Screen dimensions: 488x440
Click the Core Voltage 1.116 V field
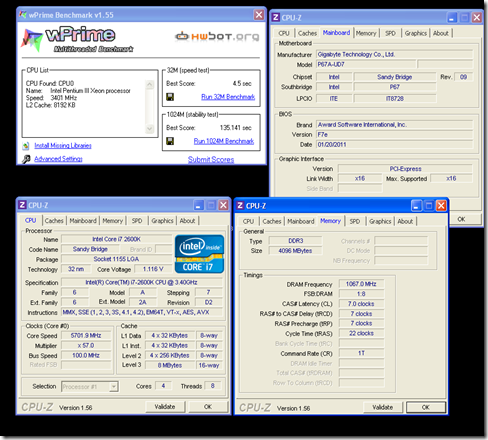(x=153, y=269)
